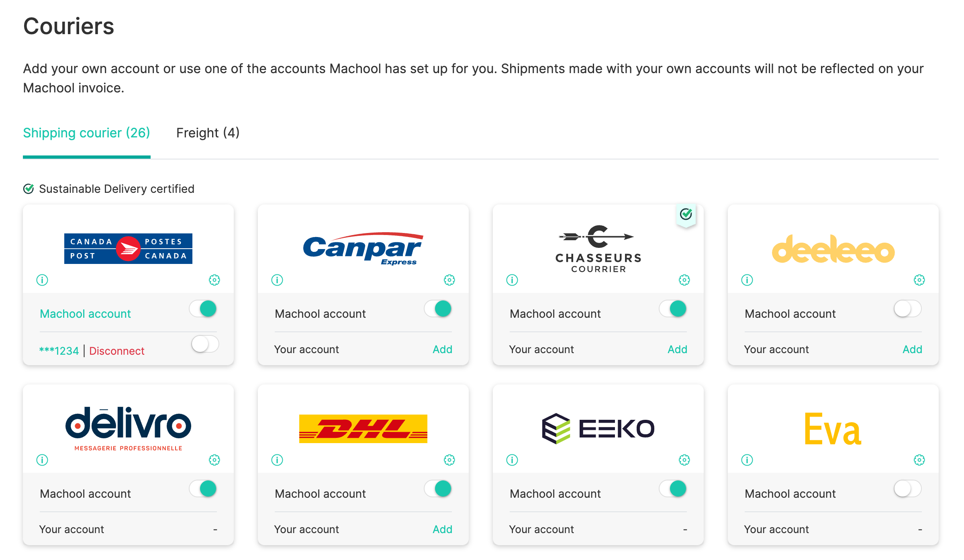Viewport: 964px width, 560px height.
Task: Disconnect Canada Post account ***1234
Action: 116,351
